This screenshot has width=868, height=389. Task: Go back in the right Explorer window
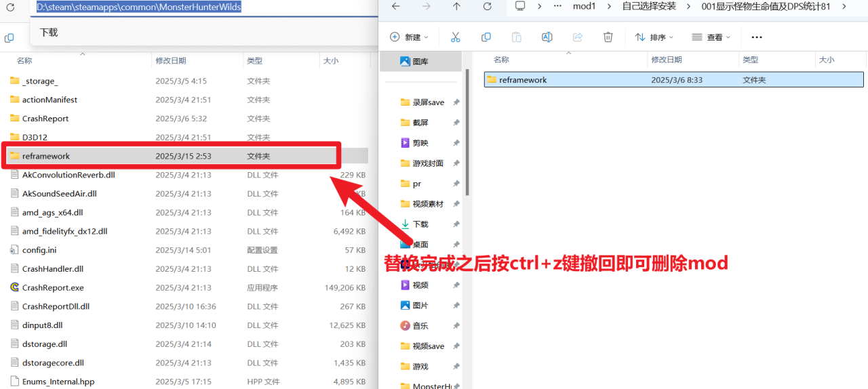tap(396, 6)
